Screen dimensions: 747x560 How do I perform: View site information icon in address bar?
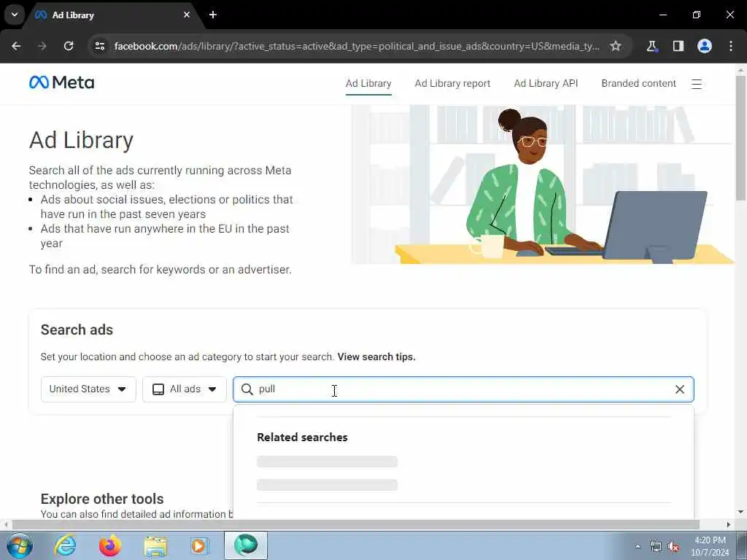tap(100, 46)
